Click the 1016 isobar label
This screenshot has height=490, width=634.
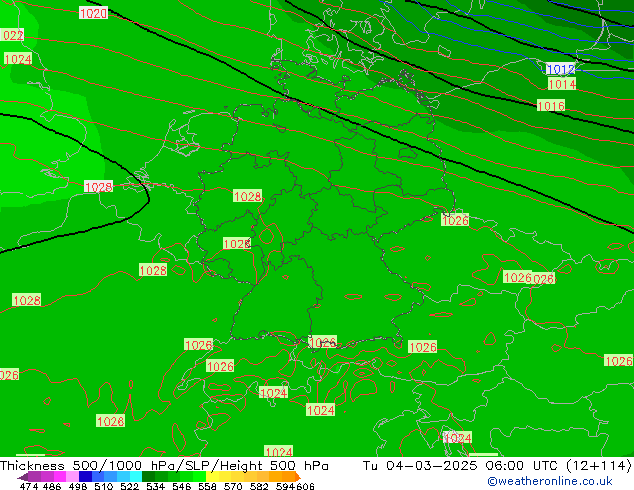click(x=551, y=106)
